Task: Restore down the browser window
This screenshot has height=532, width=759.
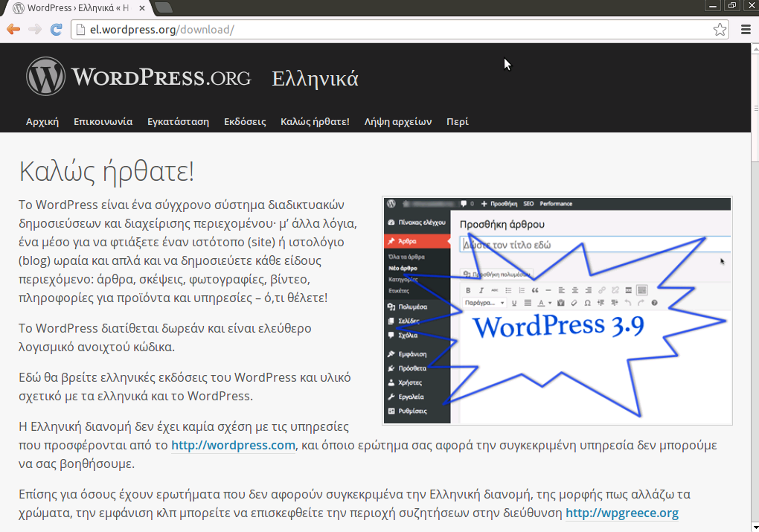Action: [732, 5]
